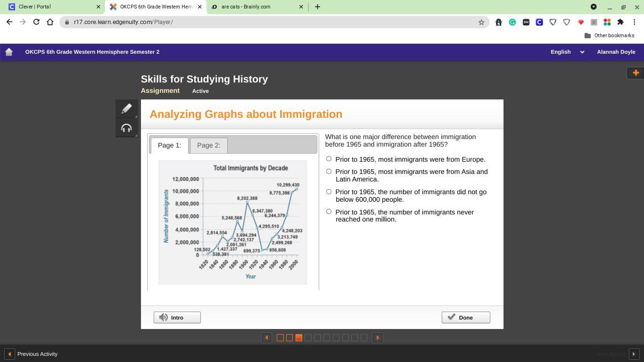Viewport: 644px width, 362px height.
Task: Click the Intro audio button
Action: (177, 317)
